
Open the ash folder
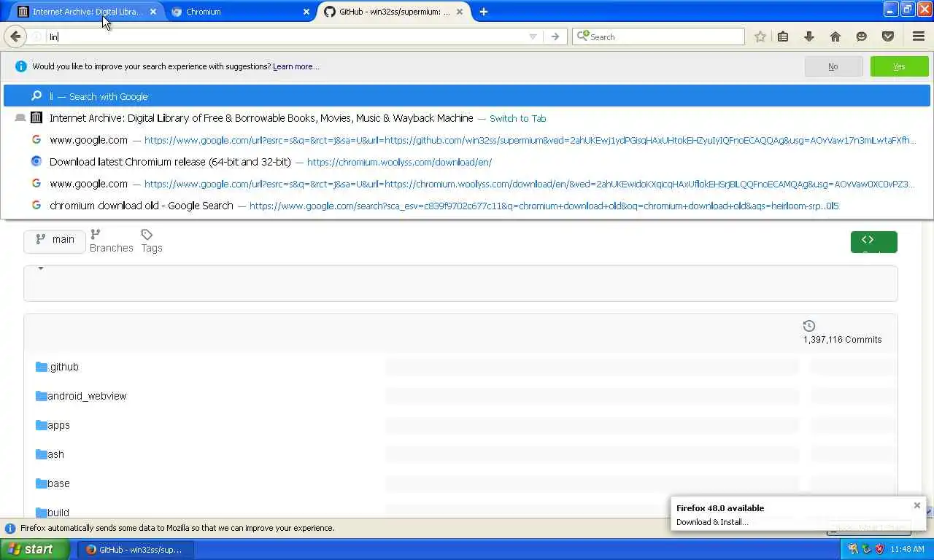point(55,454)
